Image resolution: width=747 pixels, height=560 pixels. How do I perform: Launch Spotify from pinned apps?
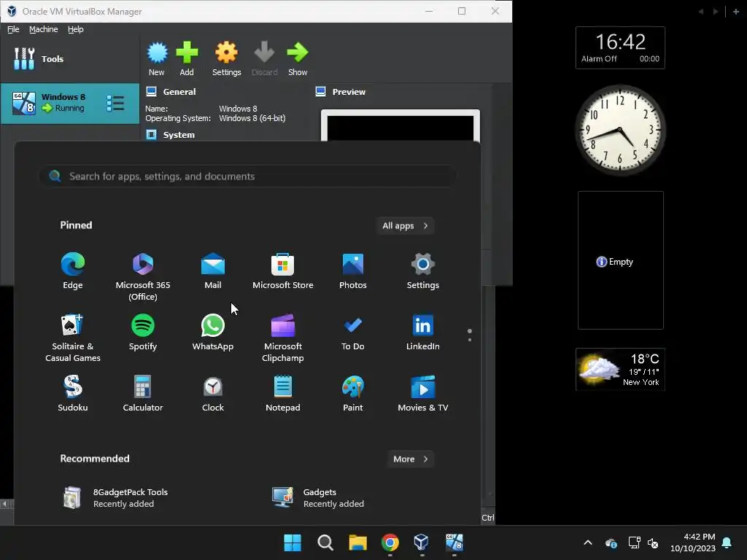click(x=143, y=332)
